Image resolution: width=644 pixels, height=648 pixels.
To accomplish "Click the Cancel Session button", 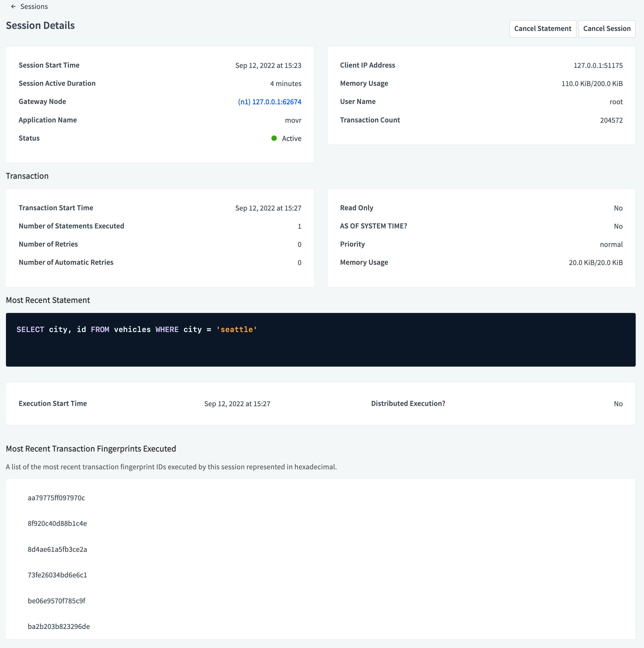I will pos(607,29).
